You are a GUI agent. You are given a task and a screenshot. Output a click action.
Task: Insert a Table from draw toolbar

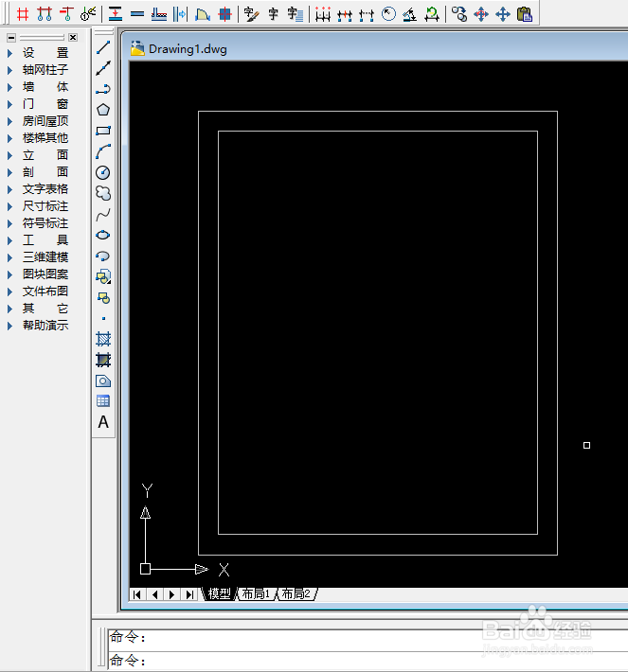point(103,401)
